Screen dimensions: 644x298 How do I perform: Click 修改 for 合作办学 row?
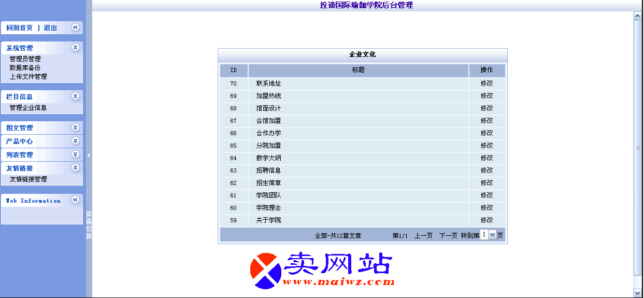(486, 133)
